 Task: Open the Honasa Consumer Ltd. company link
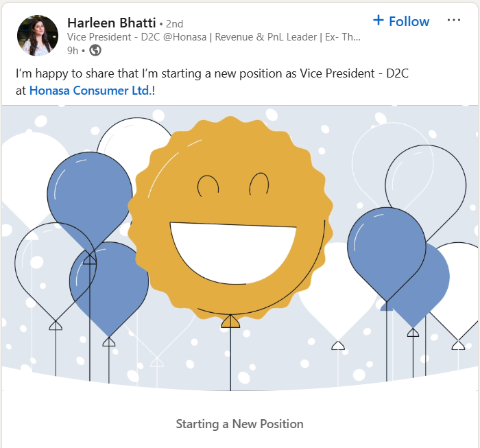tap(89, 90)
